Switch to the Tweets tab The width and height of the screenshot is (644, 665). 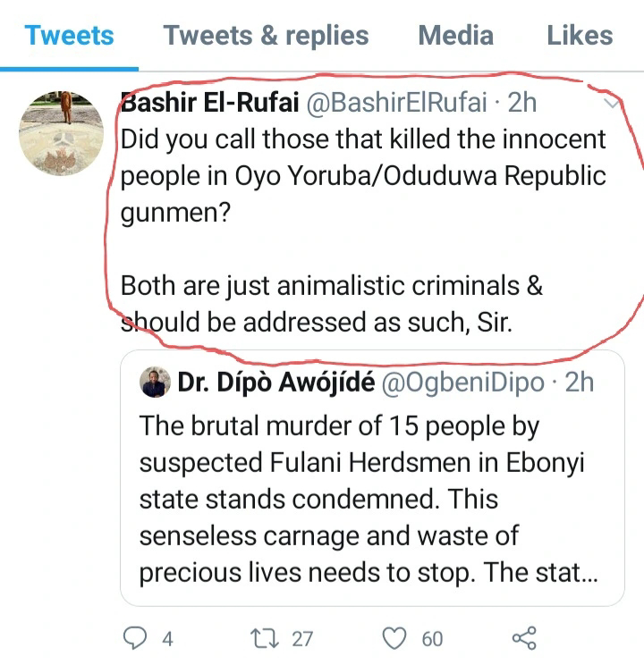coord(69,36)
